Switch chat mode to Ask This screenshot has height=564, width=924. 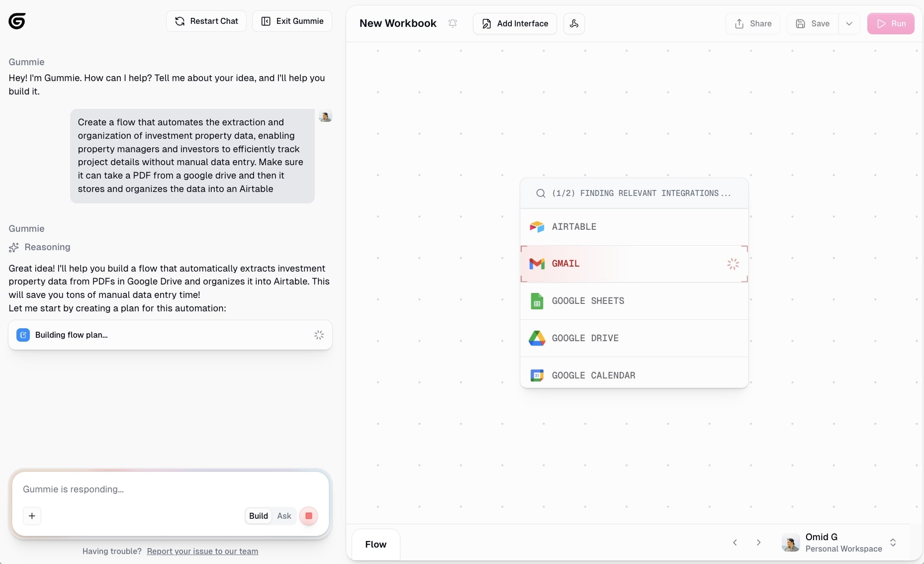[x=284, y=516]
